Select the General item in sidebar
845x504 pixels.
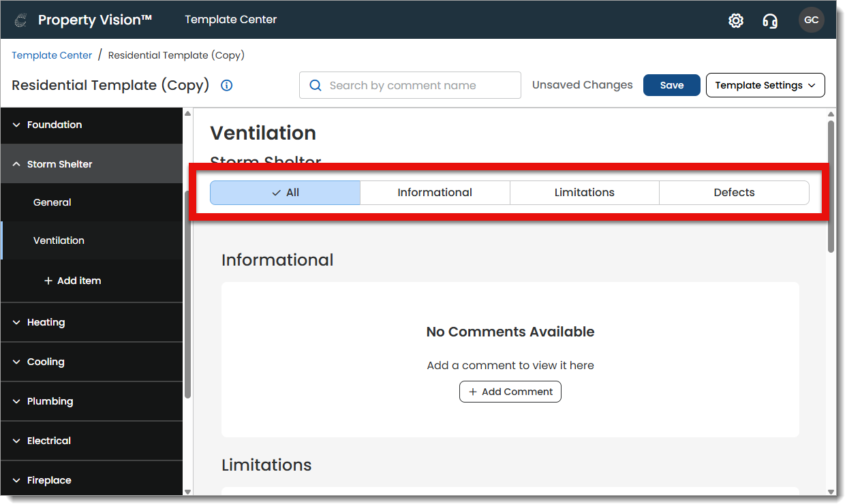point(52,202)
